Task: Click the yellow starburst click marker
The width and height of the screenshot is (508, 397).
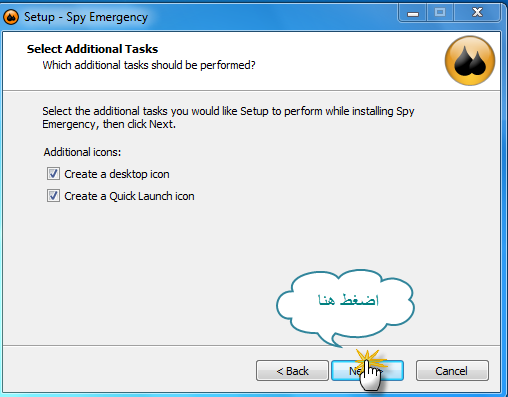Action: [x=369, y=359]
